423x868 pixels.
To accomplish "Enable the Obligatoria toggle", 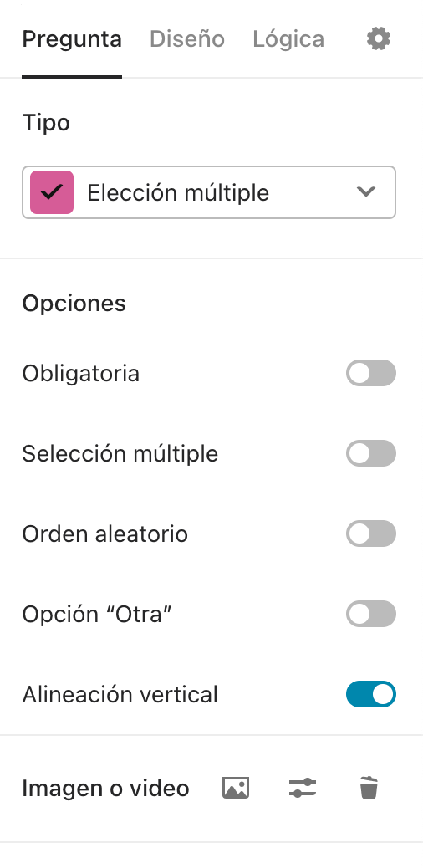I will point(371,373).
